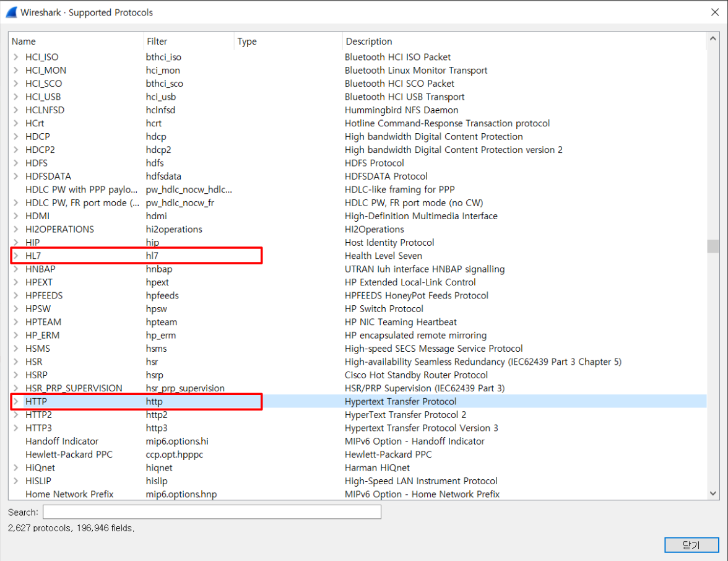Sort by the Type column header
The width and height of the screenshot is (728, 561).
click(x=288, y=41)
